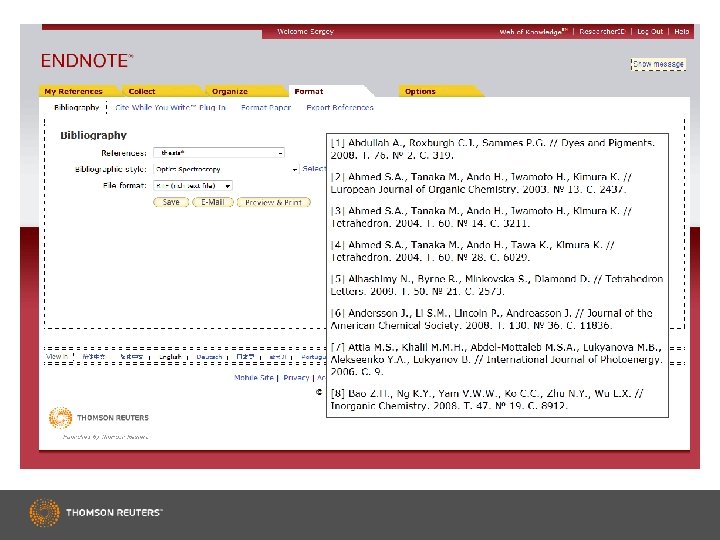Go to the Options tab
This screenshot has width=720, height=540.
(x=420, y=91)
